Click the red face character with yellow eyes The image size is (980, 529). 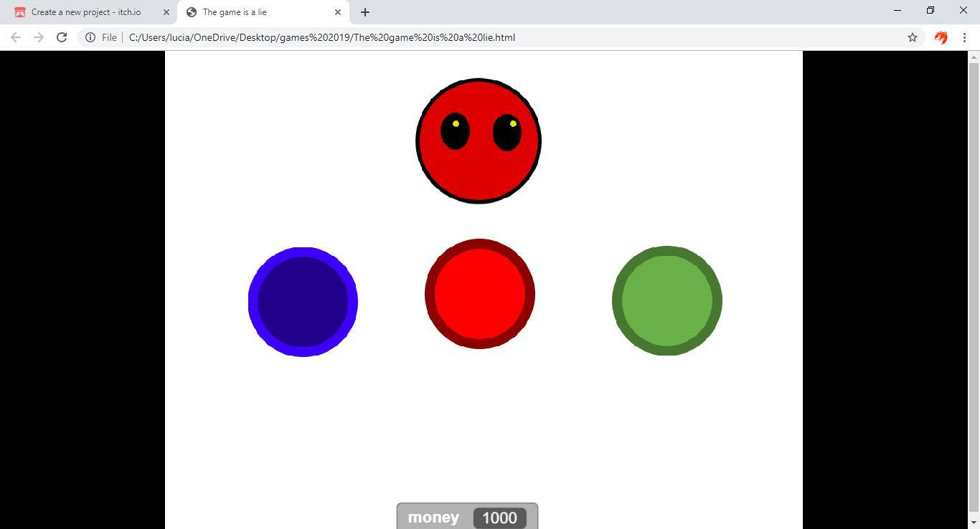[479, 141]
